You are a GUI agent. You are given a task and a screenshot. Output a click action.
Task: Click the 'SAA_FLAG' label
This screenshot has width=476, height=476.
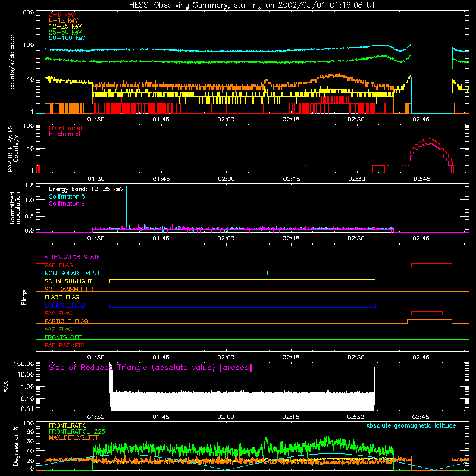pyautogui.click(x=58, y=314)
